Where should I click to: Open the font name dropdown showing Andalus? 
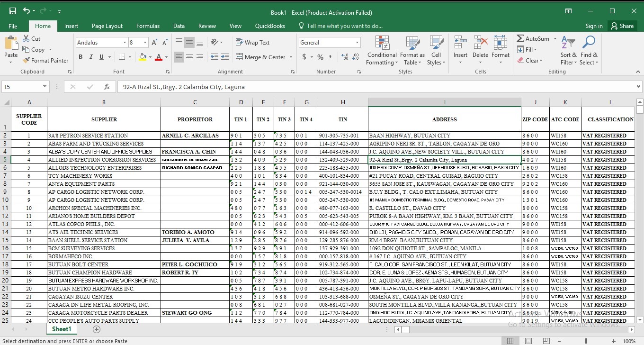[125, 43]
